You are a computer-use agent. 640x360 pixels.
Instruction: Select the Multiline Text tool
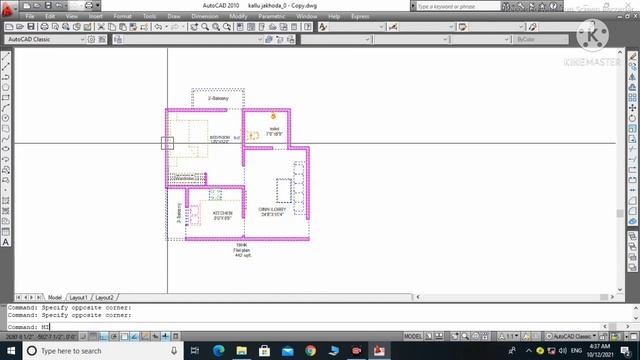tap(6, 242)
